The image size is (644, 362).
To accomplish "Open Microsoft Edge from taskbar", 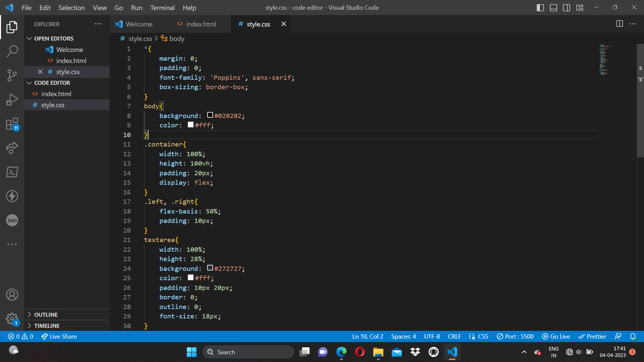I will 341,352.
